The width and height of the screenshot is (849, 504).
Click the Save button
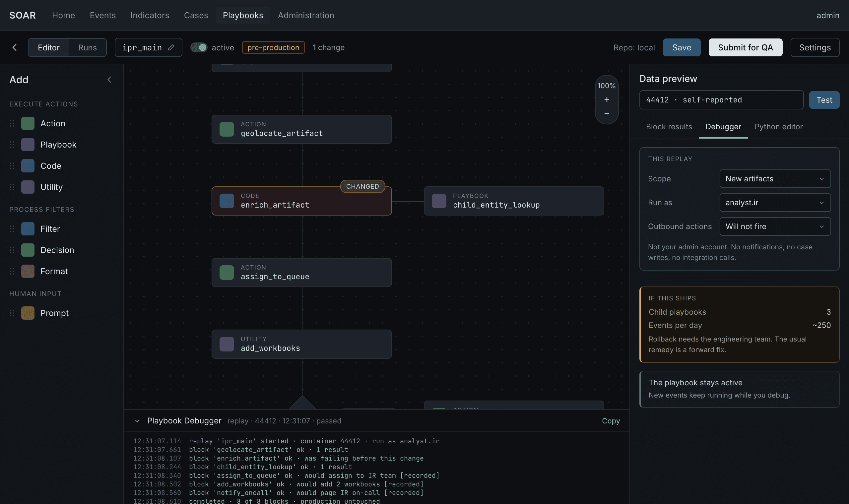(682, 47)
